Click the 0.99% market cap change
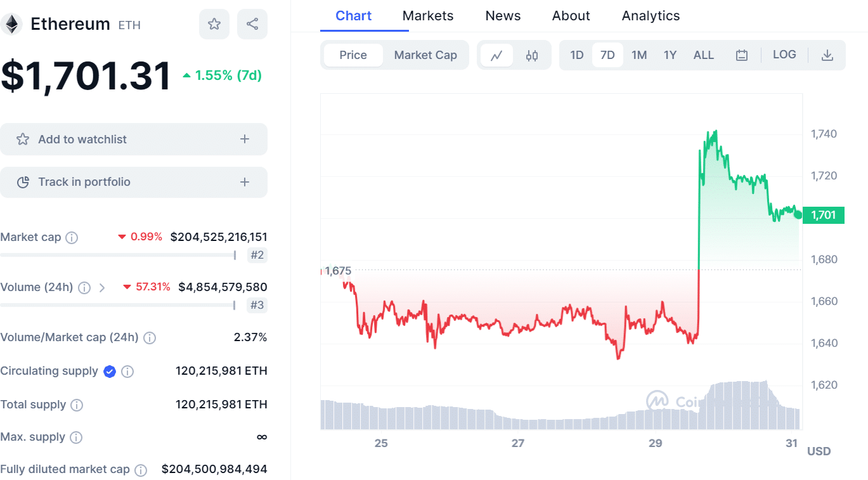This screenshot has width=868, height=480. (x=140, y=237)
